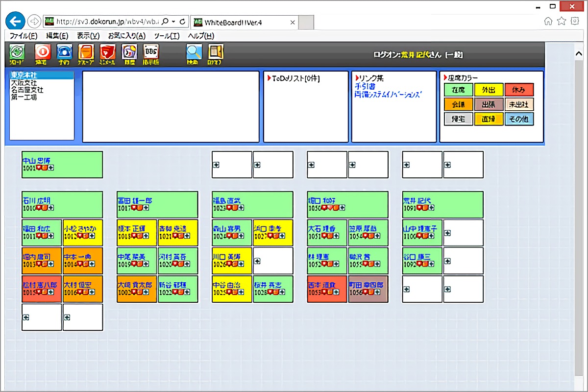Click the light blue その他 color swatch

tap(519, 119)
